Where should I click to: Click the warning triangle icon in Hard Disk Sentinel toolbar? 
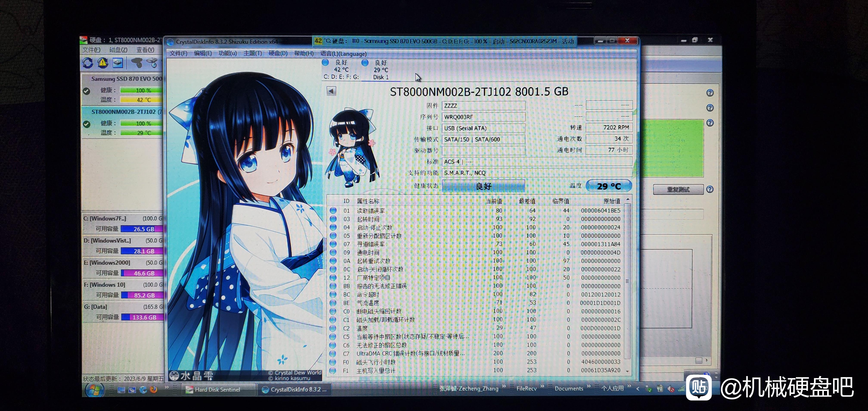tap(103, 63)
